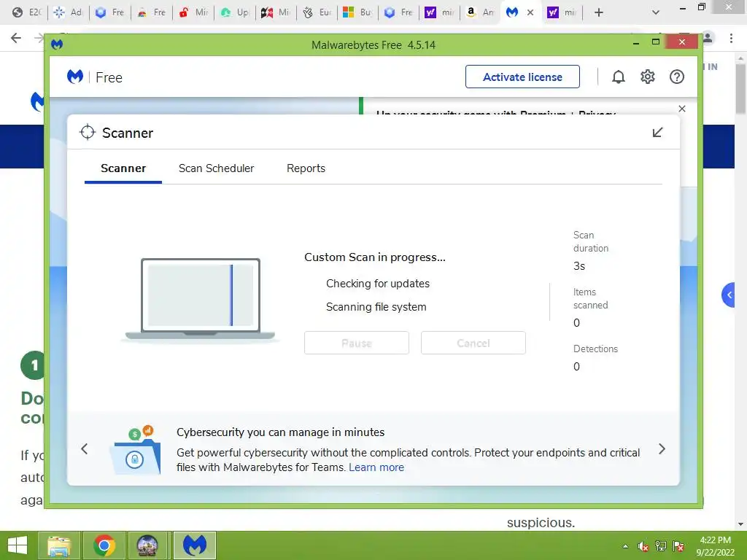Image resolution: width=747 pixels, height=560 pixels.
Task: Open a new Chrome tab
Action: [x=599, y=12]
